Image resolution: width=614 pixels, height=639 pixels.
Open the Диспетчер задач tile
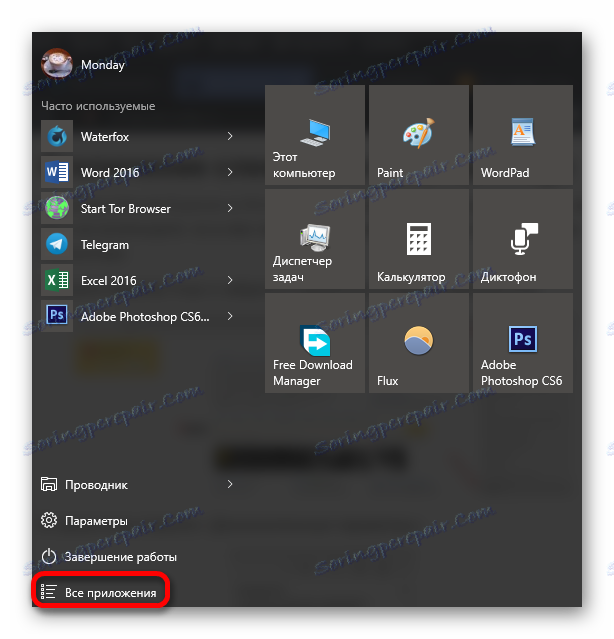click(315, 239)
